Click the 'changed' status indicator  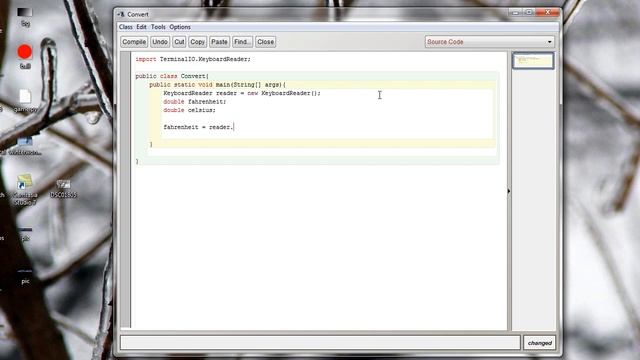pos(540,343)
